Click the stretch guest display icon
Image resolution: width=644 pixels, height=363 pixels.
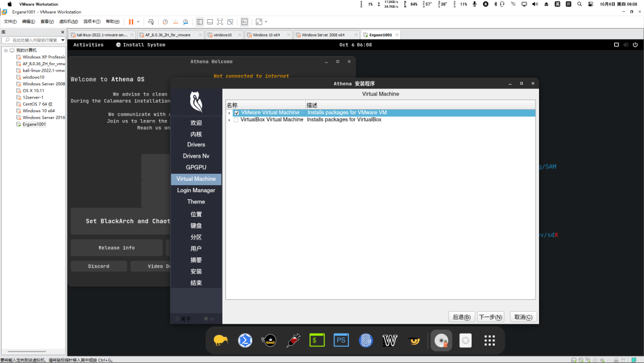click(x=259, y=21)
